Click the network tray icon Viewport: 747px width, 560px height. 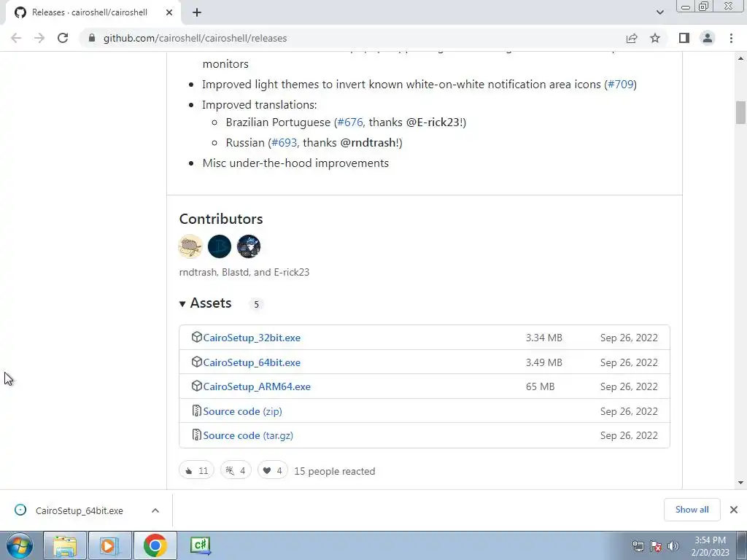click(638, 546)
